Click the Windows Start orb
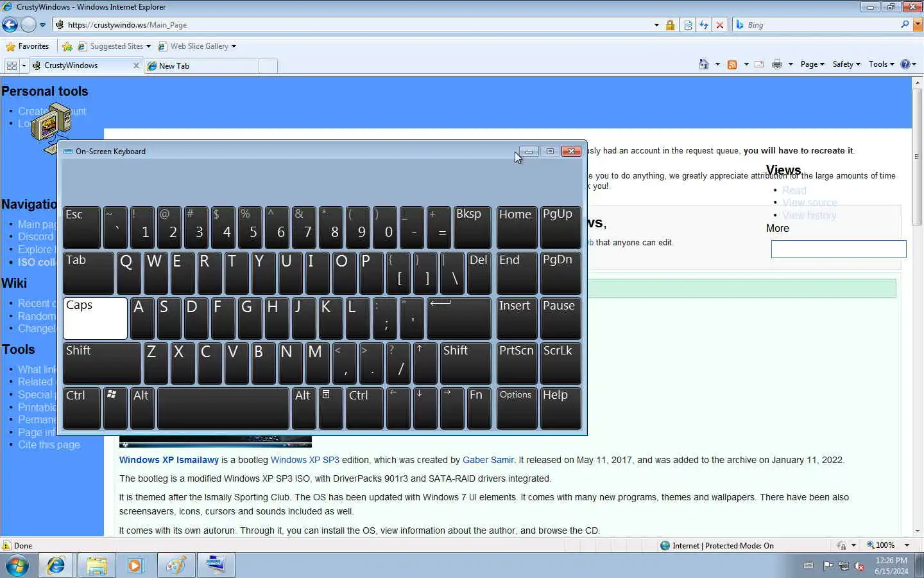 [17, 566]
